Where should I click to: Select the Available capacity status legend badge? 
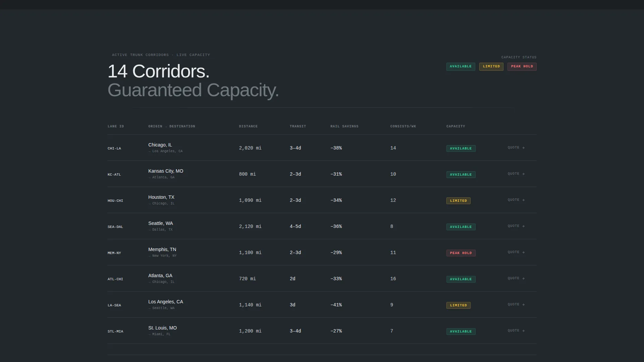[461, 66]
